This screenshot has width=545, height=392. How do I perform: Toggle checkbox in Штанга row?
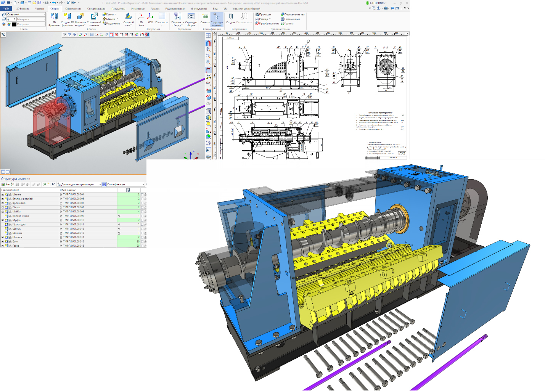(x=143, y=194)
